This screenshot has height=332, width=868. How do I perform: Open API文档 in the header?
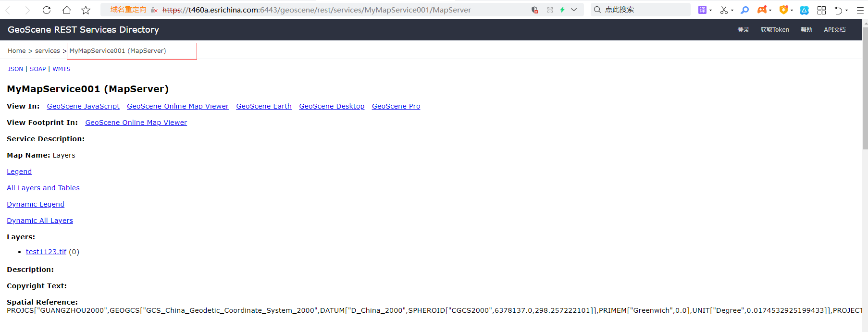coord(835,30)
